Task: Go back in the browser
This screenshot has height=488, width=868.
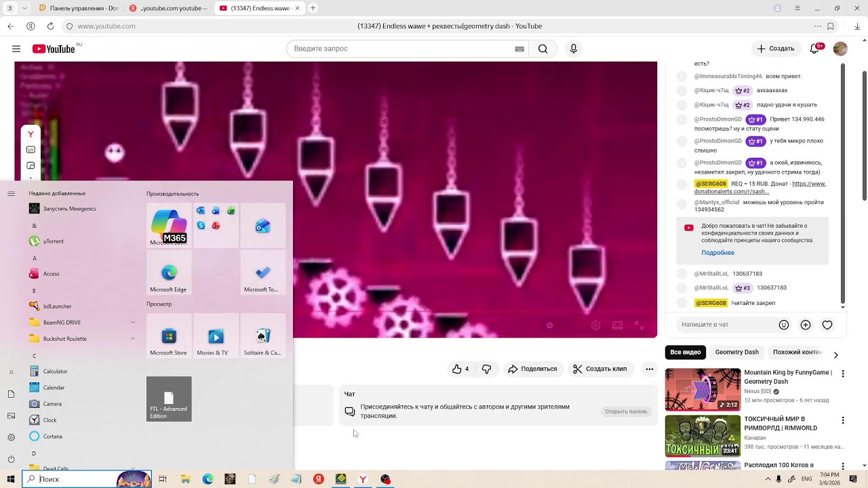Action: 11,26
